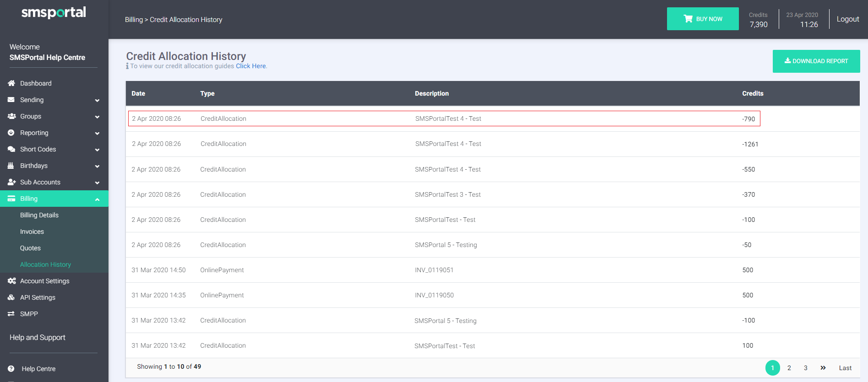Expand the Reporting menu chevron
The image size is (868, 382).
97,133
